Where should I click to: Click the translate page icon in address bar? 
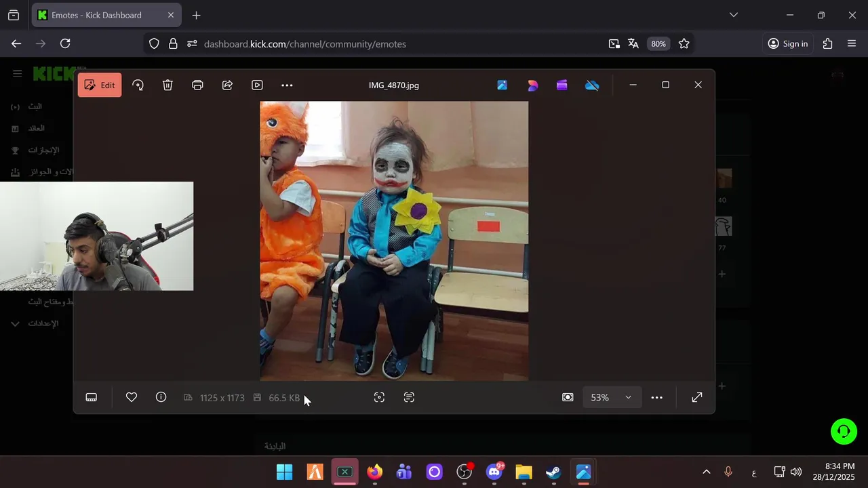click(x=633, y=43)
